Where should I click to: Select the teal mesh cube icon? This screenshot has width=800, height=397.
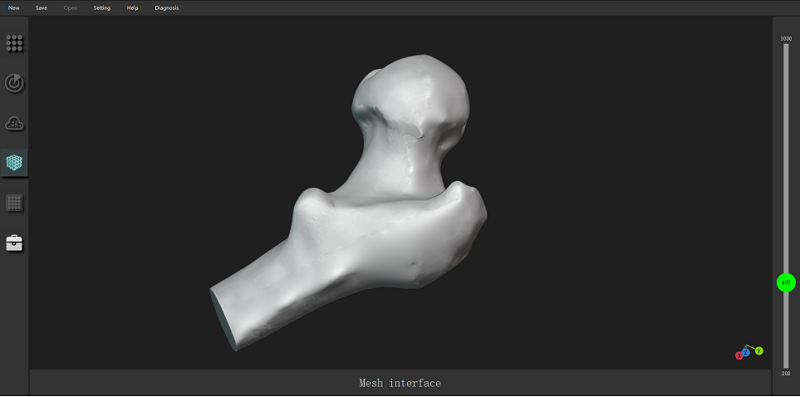point(14,163)
